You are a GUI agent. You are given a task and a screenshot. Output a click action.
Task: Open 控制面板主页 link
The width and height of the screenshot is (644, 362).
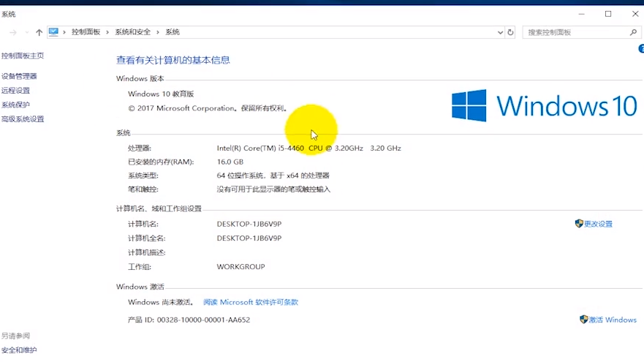click(23, 56)
